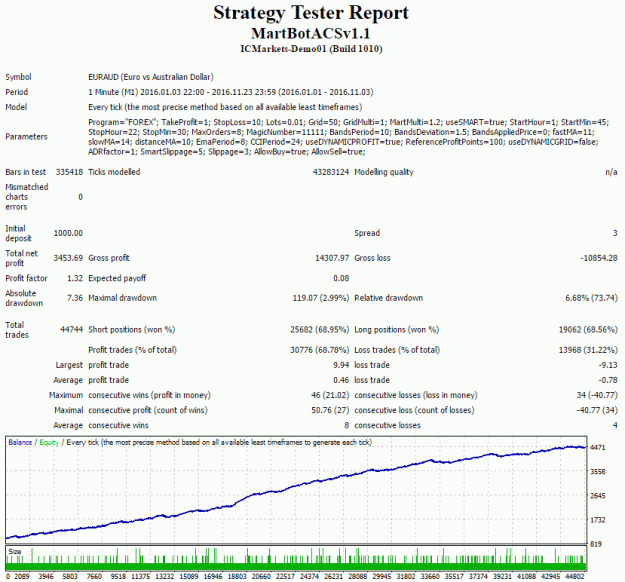Click largest loss trade value -9.13

[608, 365]
